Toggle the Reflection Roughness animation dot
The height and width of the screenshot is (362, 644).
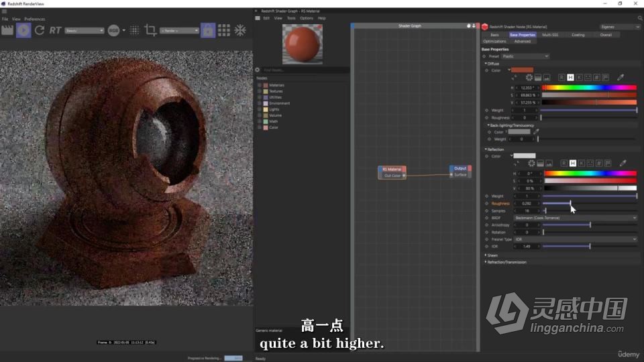(487, 203)
